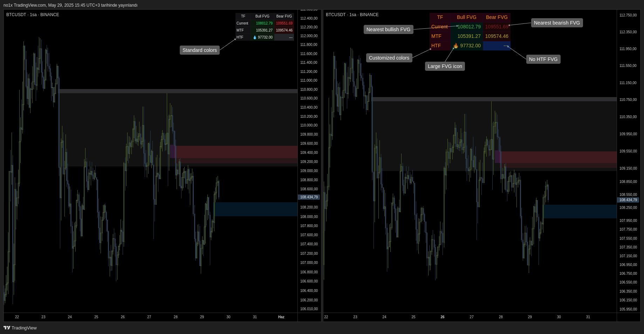Click 97732.00 HTF value in left table
Image resolution: width=644 pixels, height=334 pixels.
(265, 37)
